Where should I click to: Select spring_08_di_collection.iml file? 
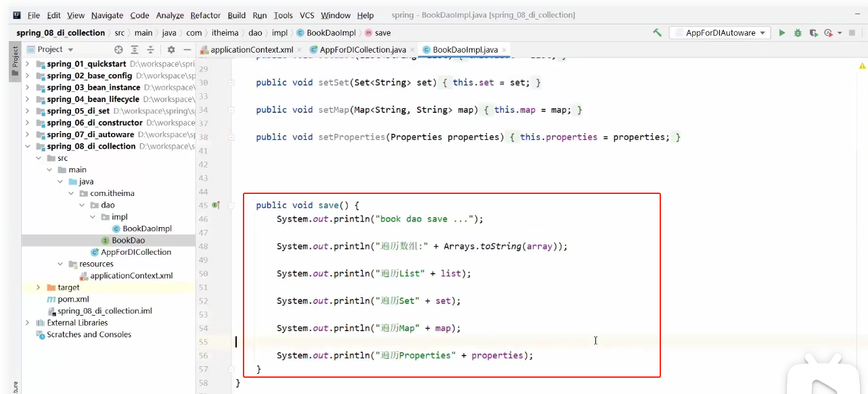coord(105,311)
